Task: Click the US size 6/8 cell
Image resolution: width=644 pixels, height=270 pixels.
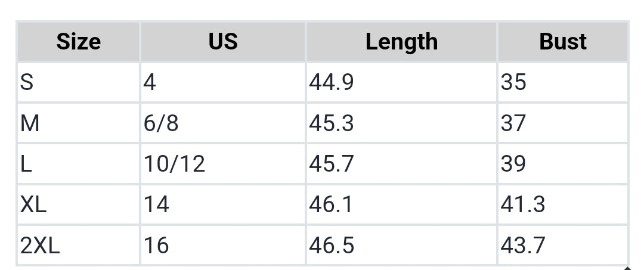Action: pos(161,123)
